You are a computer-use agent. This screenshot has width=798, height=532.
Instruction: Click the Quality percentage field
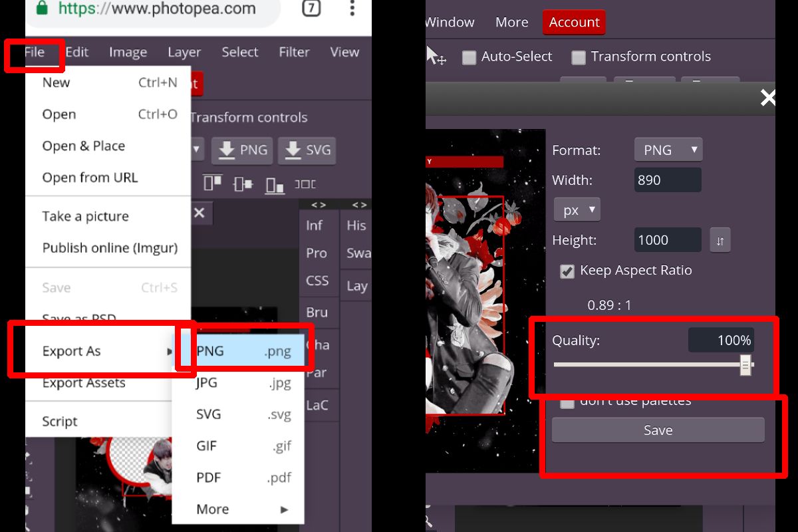[x=721, y=340]
